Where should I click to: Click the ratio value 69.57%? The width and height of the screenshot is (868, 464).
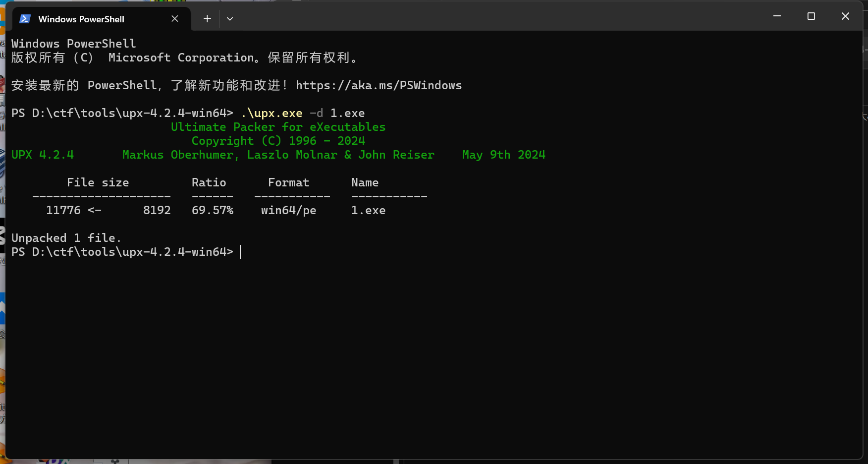(x=213, y=210)
